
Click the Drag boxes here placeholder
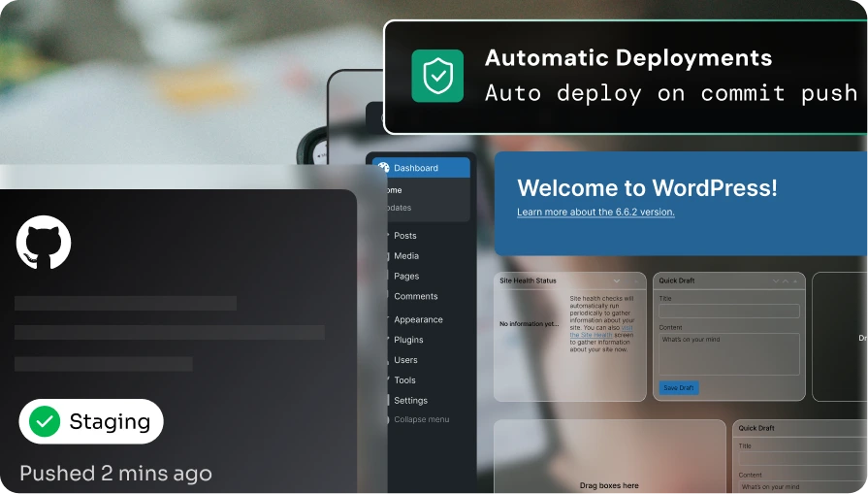tap(609, 485)
